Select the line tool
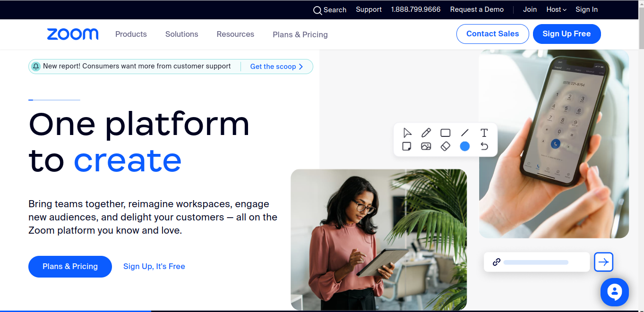The image size is (644, 312). click(465, 133)
